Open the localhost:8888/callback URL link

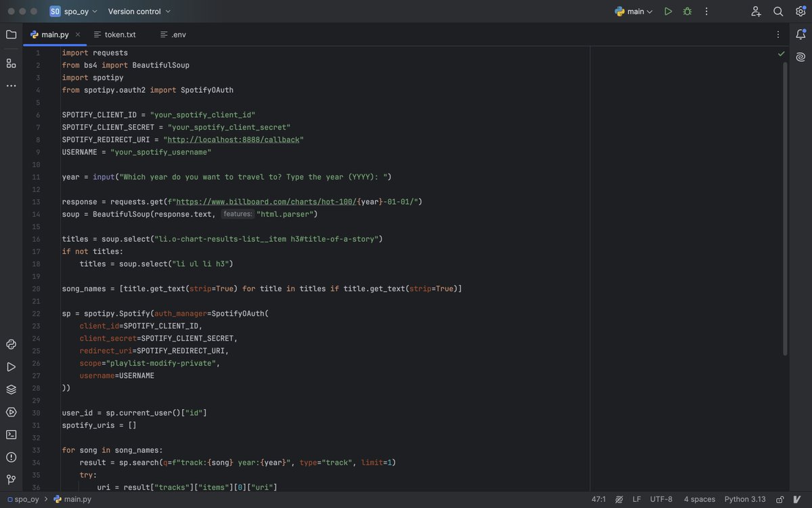(x=233, y=140)
